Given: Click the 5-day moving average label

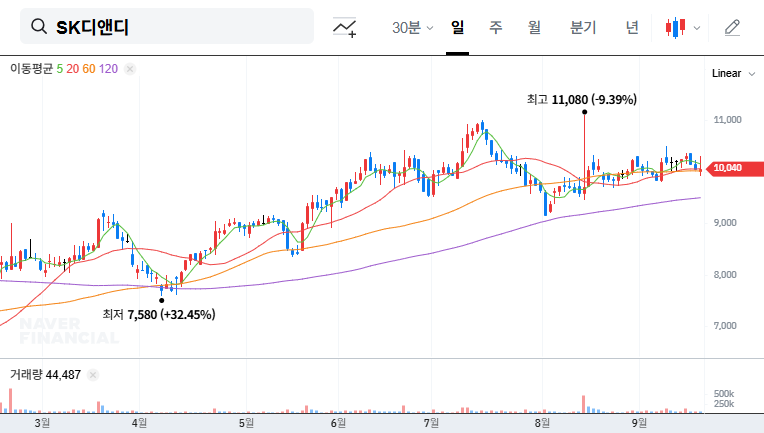Looking at the screenshot, I should 59,69.
